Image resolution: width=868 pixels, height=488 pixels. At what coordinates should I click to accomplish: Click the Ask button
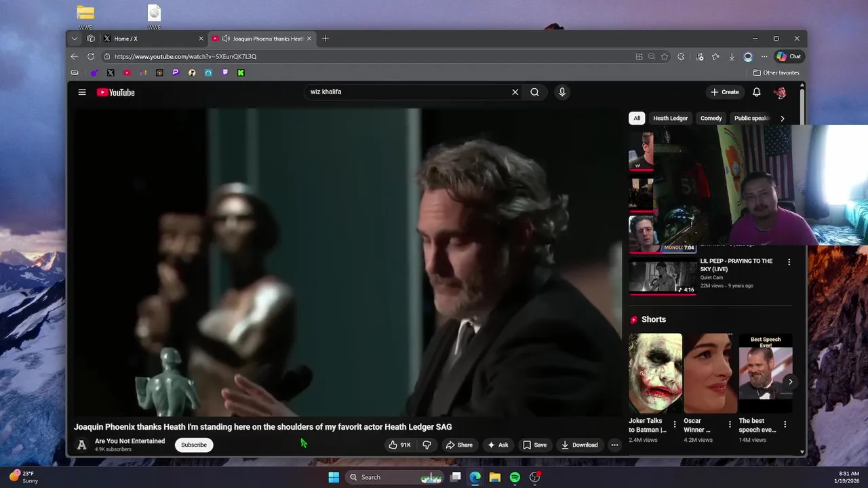498,445
